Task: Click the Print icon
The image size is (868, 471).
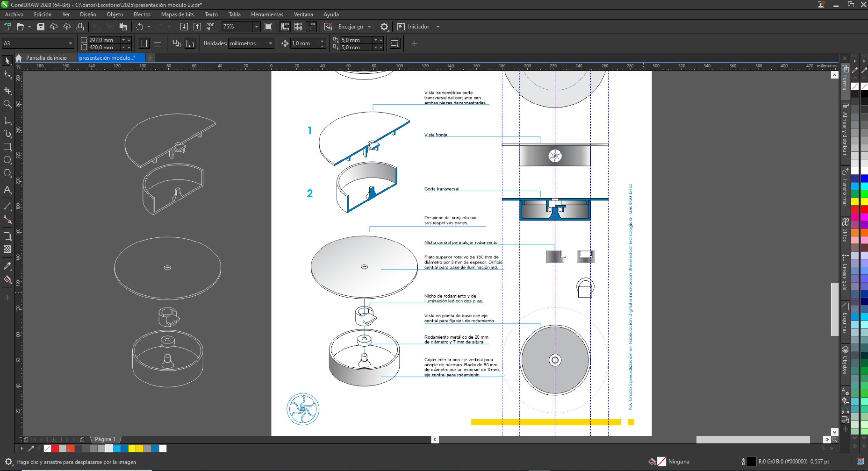Action: click(x=80, y=27)
